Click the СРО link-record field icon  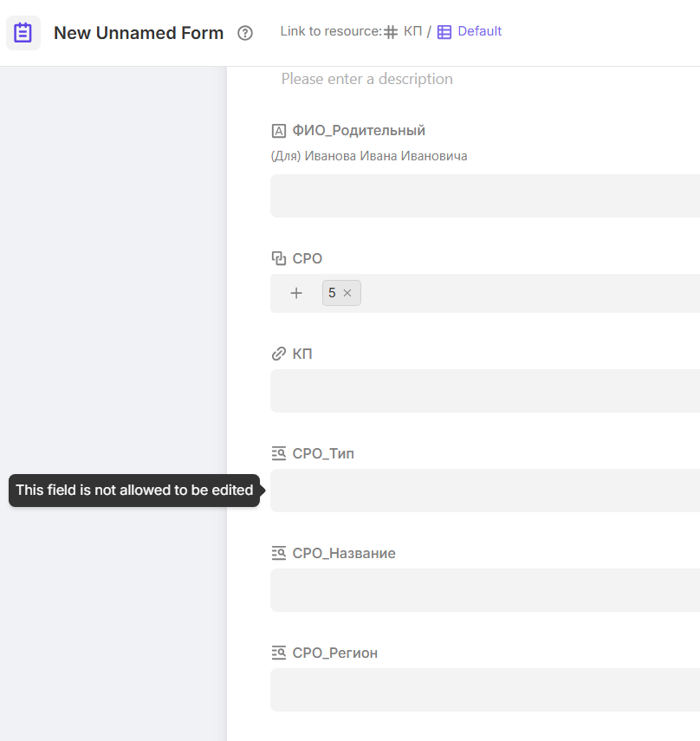279,258
